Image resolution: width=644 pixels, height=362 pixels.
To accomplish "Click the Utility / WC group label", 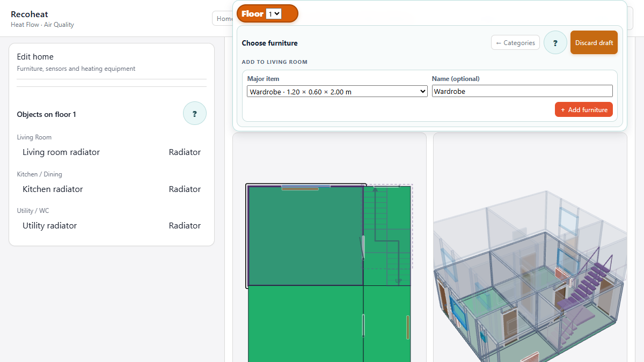I will click(33, 211).
